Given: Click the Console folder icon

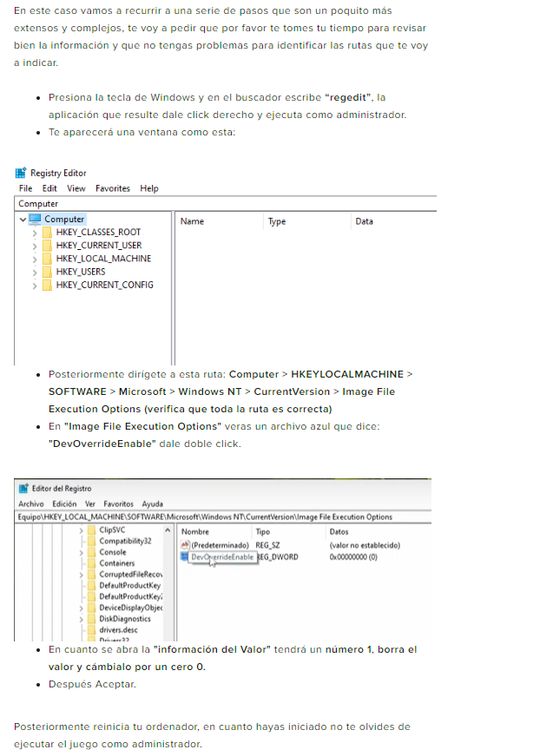Looking at the screenshot, I should coord(92,552).
